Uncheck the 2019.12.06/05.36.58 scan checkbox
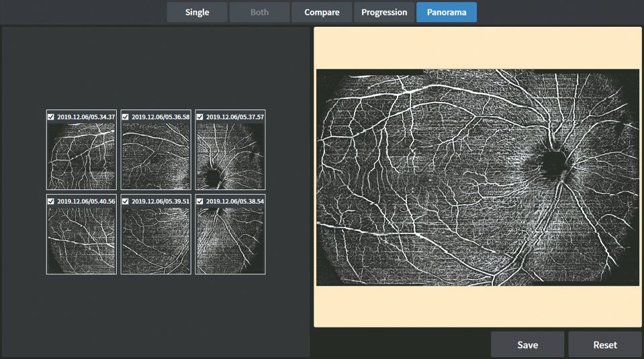Image resolution: width=644 pixels, height=359 pixels. click(126, 117)
